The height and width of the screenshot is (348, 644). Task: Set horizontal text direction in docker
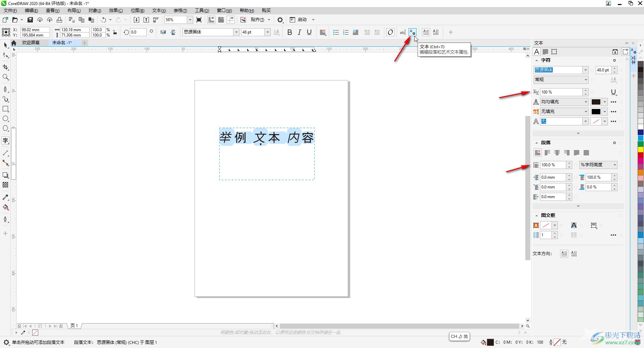tap(564, 254)
